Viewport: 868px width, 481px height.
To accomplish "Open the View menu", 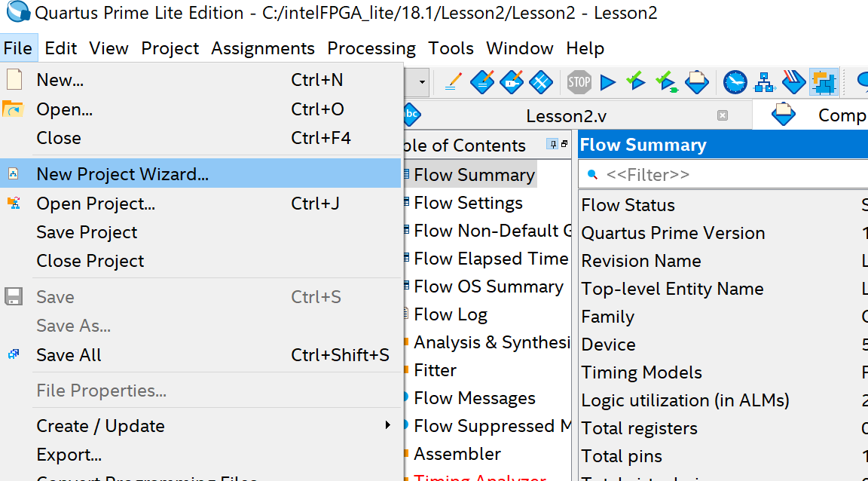I will [x=108, y=48].
